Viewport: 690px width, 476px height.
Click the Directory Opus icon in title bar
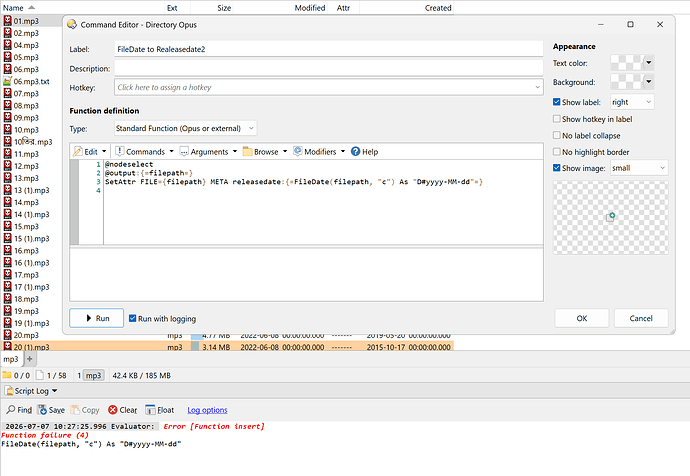pyautogui.click(x=72, y=25)
